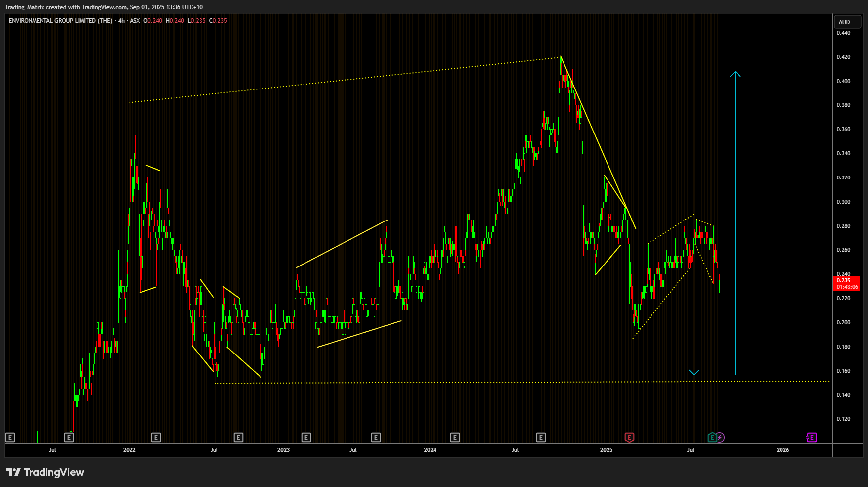
Task: Click the red 0.235 current price label
Action: tap(847, 280)
